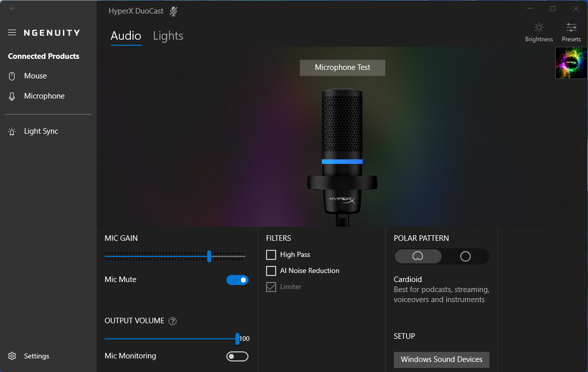Select the Cardioid polar pattern
Viewport: 588px width, 372px height.
pyautogui.click(x=418, y=256)
